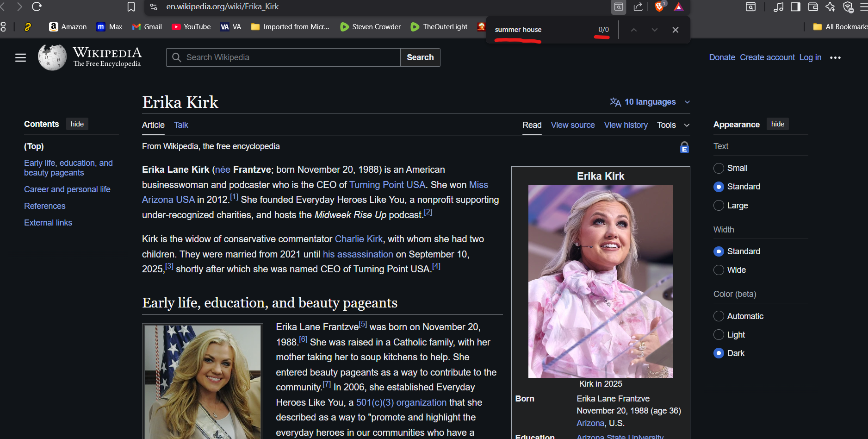
Task: Close the find-in-page bar
Action: pos(676,30)
